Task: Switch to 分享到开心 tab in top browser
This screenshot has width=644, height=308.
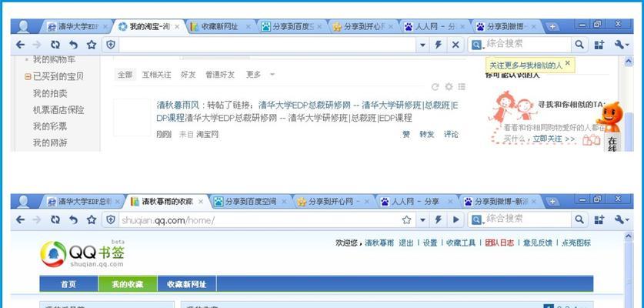Action: [x=363, y=27]
